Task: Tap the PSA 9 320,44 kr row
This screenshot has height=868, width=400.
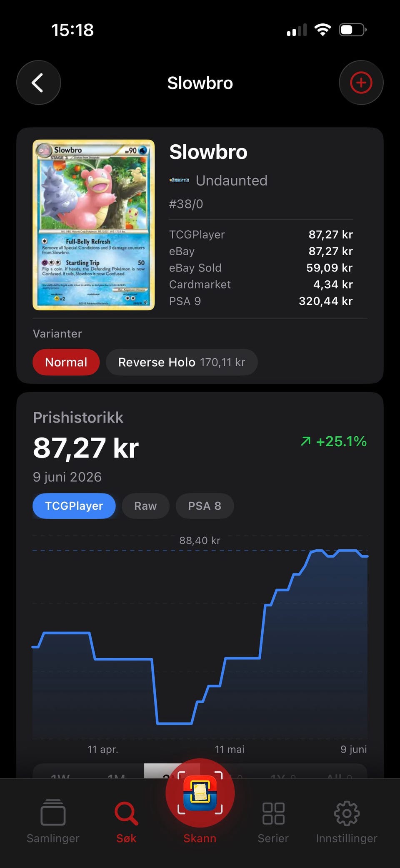Action: (x=261, y=301)
